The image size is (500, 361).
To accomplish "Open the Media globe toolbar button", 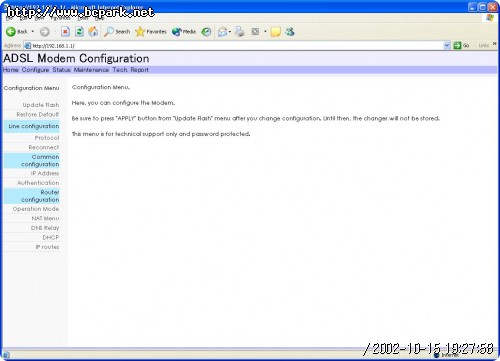I will pyautogui.click(x=184, y=32).
